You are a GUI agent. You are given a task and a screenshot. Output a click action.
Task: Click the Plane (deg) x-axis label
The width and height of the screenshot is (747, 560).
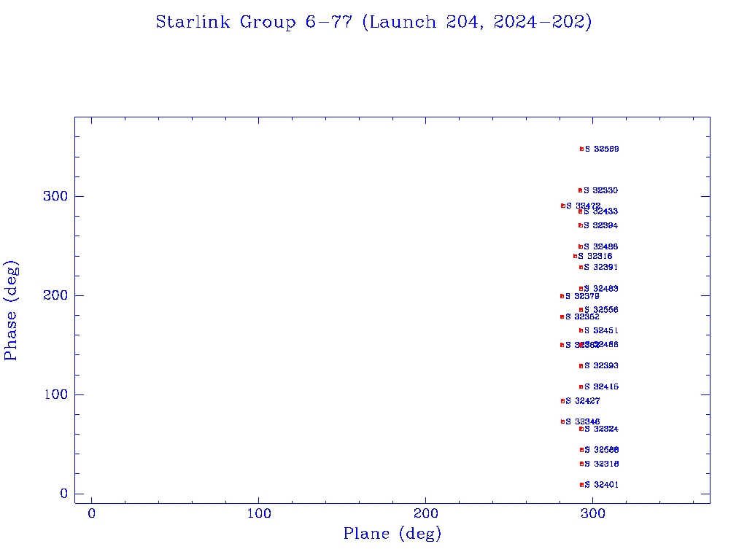(392, 534)
